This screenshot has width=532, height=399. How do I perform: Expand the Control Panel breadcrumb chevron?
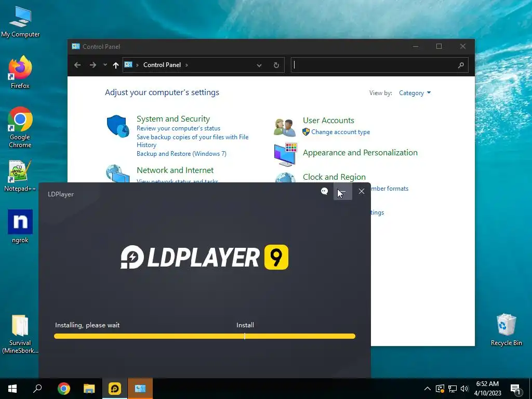pyautogui.click(x=187, y=65)
